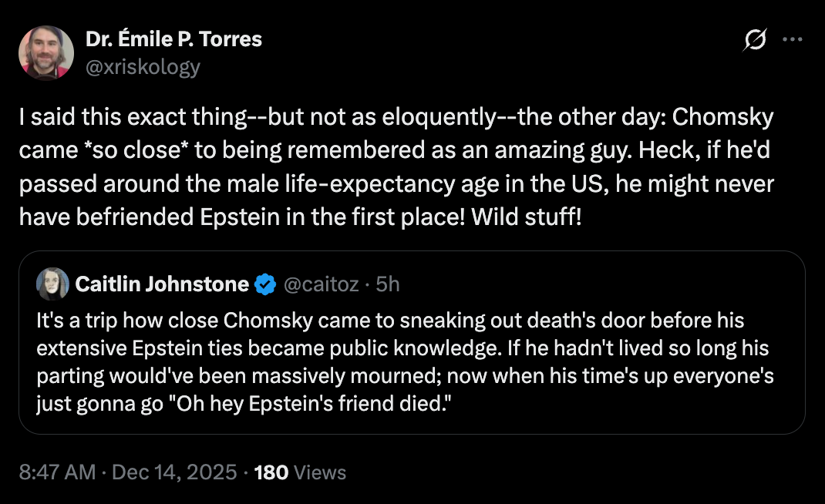This screenshot has height=504, width=825.
Task: Click the word Views in footer
Action: [320, 472]
